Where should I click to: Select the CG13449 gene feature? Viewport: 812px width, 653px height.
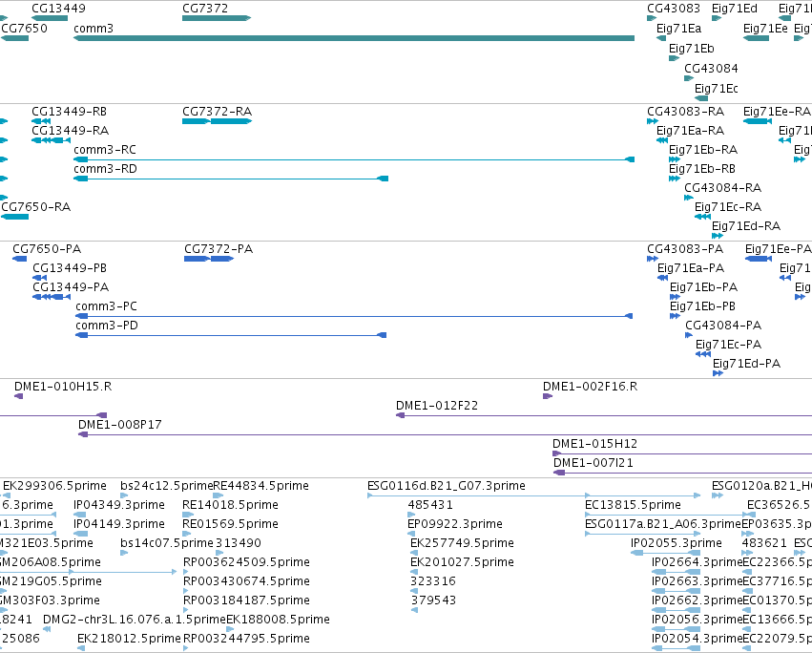[x=50, y=18]
